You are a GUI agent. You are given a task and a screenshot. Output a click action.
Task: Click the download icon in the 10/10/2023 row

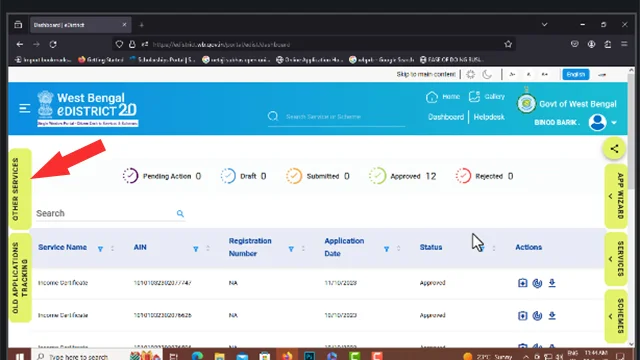(x=552, y=316)
